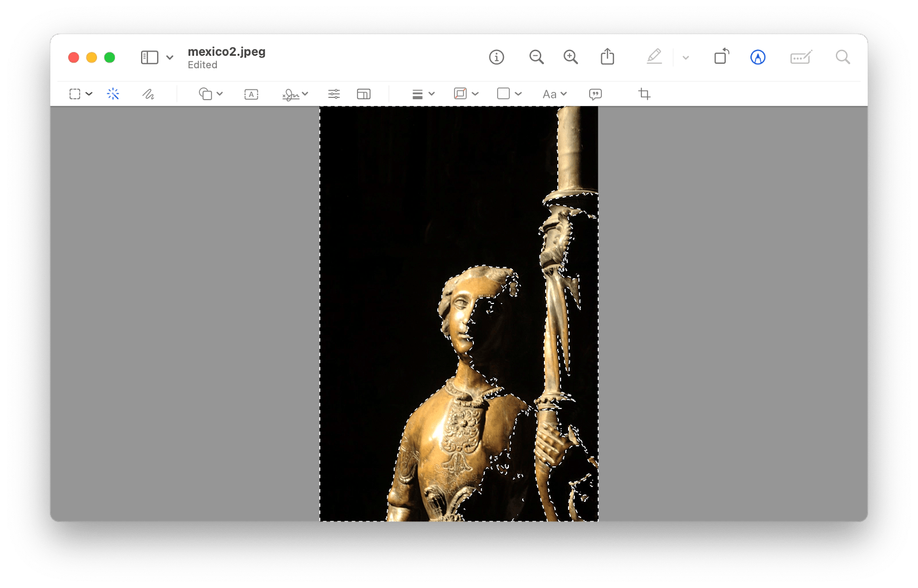Select the Sketch tool
The height and width of the screenshot is (588, 918).
148,94
